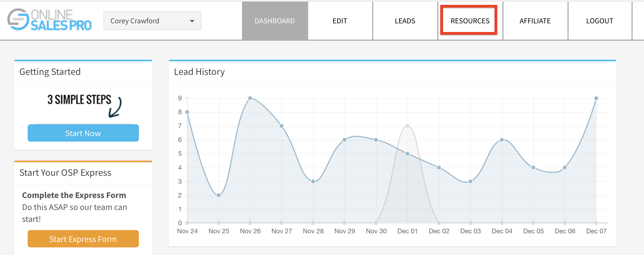644x255 pixels.
Task: Click the Nov 26 axis label
Action: coord(250,231)
